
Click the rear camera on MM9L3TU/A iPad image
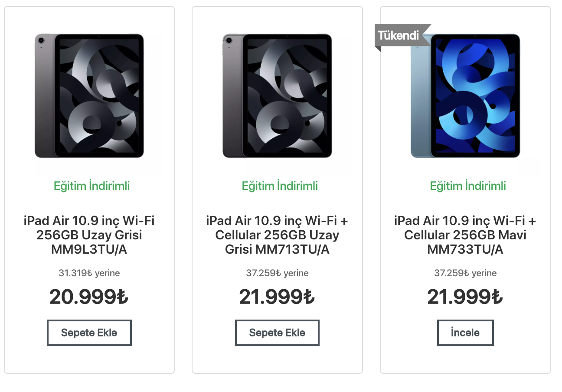pos(41,40)
